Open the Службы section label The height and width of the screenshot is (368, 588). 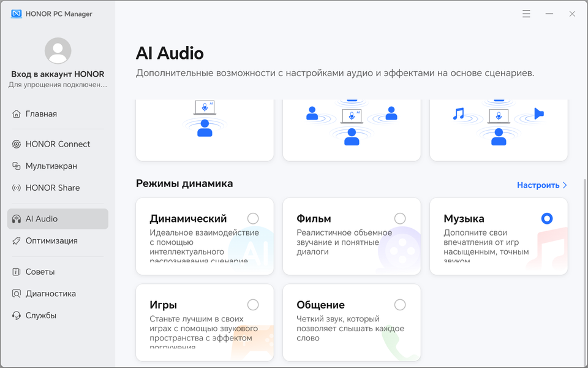[x=41, y=315]
